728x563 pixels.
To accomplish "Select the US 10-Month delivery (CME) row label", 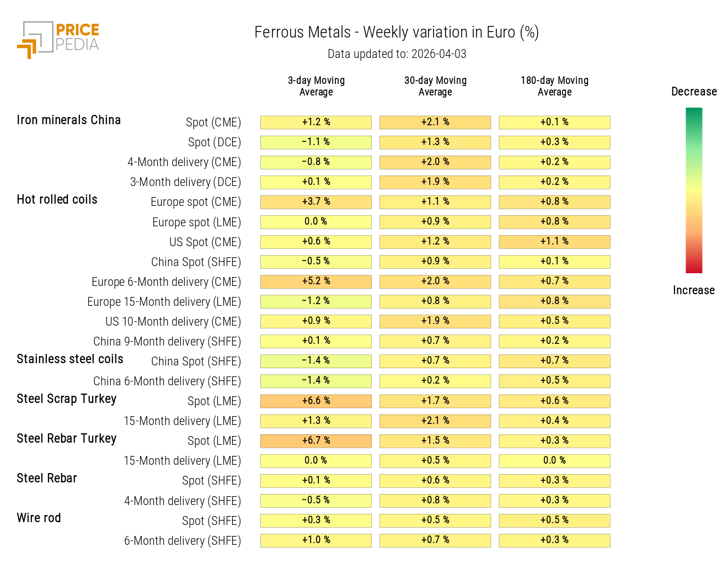I will pyautogui.click(x=173, y=321).
